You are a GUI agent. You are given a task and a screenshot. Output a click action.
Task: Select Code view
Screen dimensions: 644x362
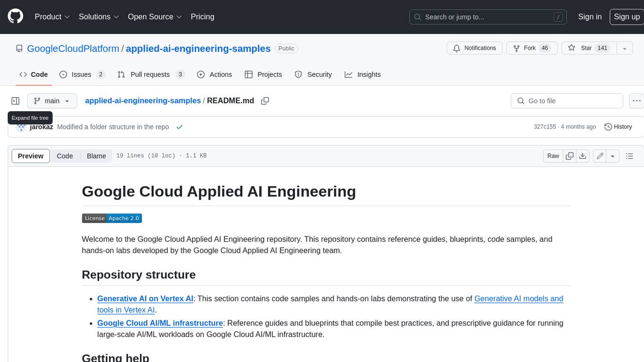tap(65, 156)
